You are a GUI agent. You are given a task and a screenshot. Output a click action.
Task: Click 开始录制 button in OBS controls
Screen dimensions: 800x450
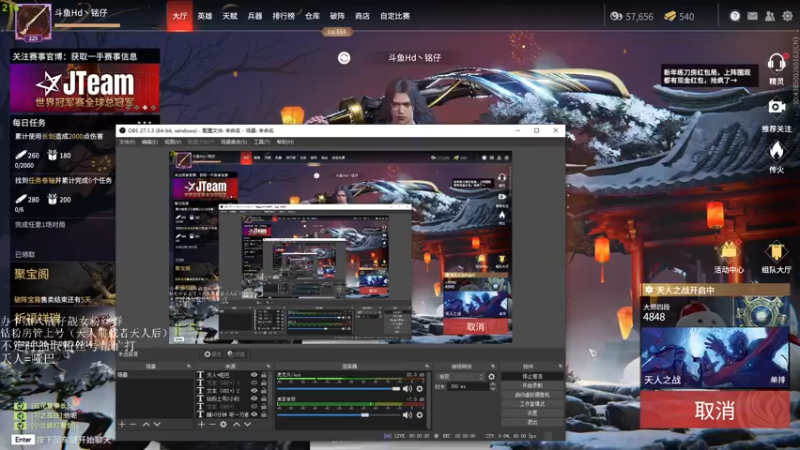pyautogui.click(x=532, y=386)
